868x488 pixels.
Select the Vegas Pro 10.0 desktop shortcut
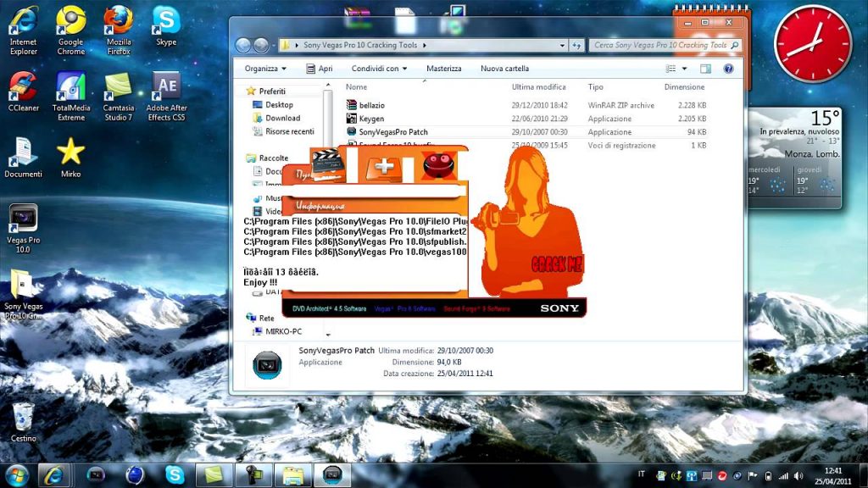coord(23,228)
